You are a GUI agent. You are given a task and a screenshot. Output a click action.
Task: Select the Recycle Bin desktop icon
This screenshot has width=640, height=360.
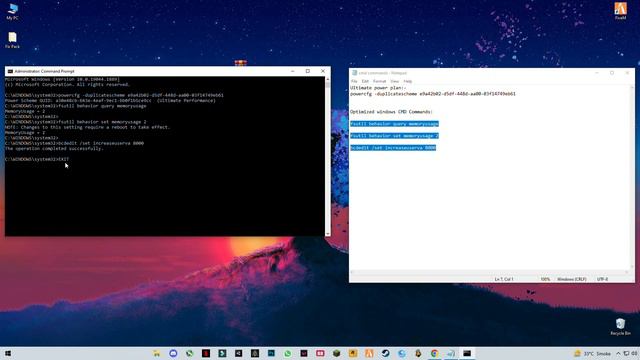620,327
